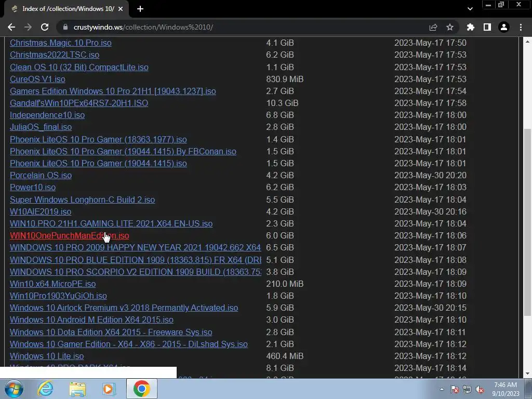
Task: Open Windows Media Player from taskbar
Action: pyautogui.click(x=109, y=389)
